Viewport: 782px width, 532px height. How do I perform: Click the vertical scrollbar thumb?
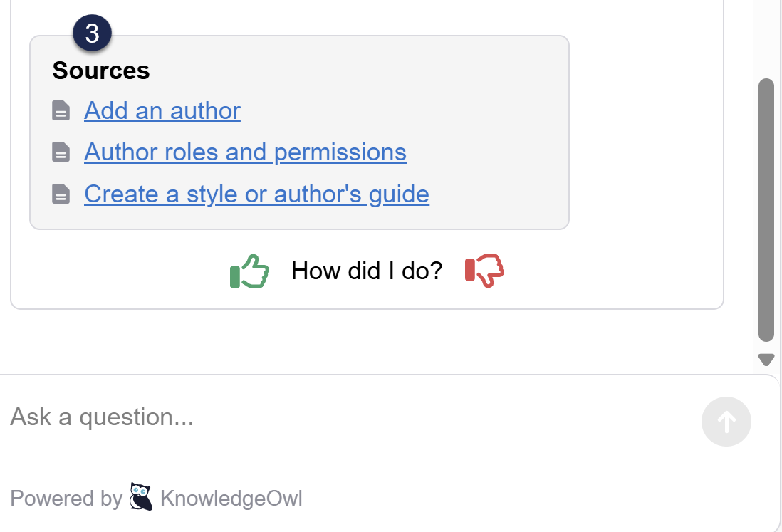click(x=766, y=210)
